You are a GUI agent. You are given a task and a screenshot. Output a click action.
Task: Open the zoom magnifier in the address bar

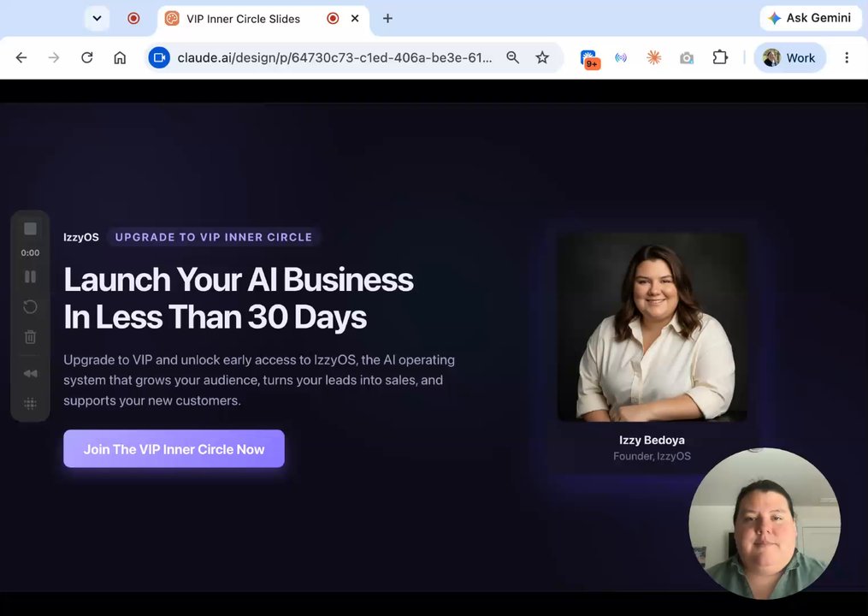[512, 57]
